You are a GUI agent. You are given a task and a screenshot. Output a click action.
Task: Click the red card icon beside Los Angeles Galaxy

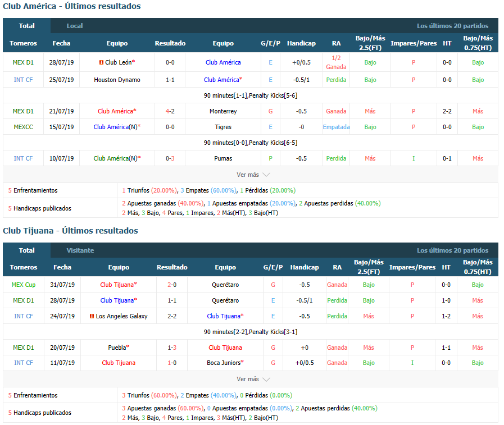[x=92, y=316]
